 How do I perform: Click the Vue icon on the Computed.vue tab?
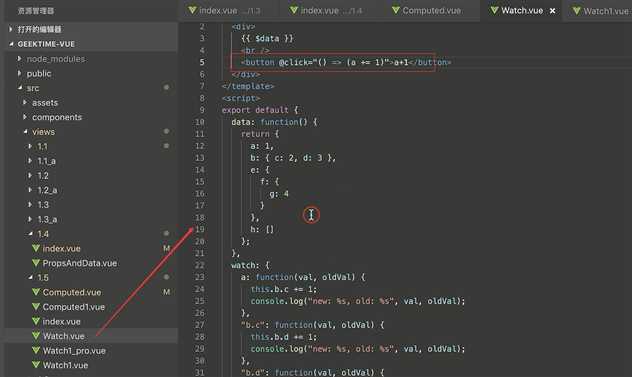click(x=396, y=10)
